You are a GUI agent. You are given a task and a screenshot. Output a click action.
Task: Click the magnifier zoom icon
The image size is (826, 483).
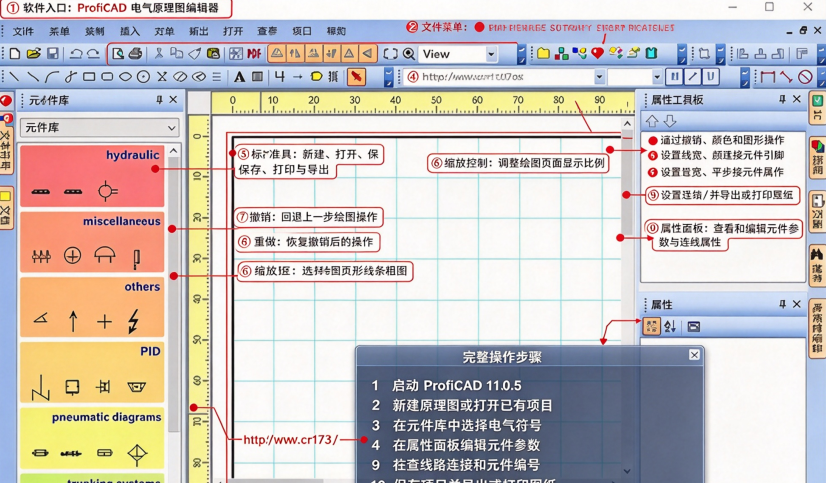point(409,54)
